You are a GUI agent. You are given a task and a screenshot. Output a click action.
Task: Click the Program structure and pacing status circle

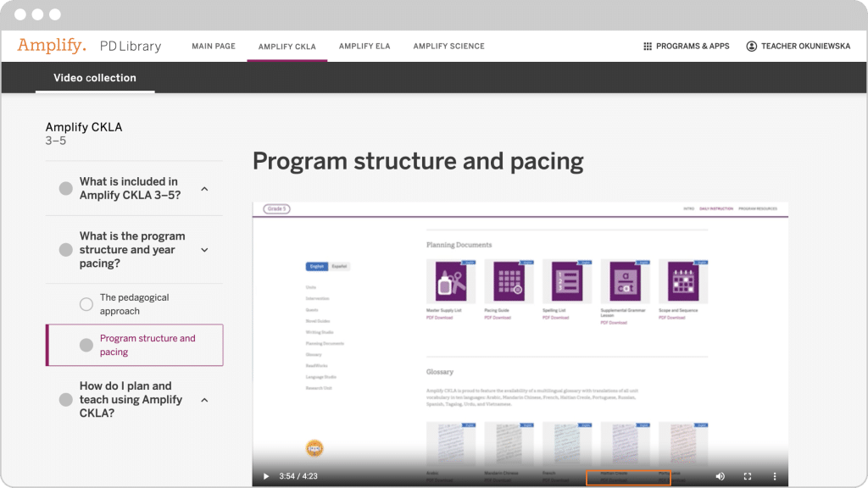tap(86, 346)
